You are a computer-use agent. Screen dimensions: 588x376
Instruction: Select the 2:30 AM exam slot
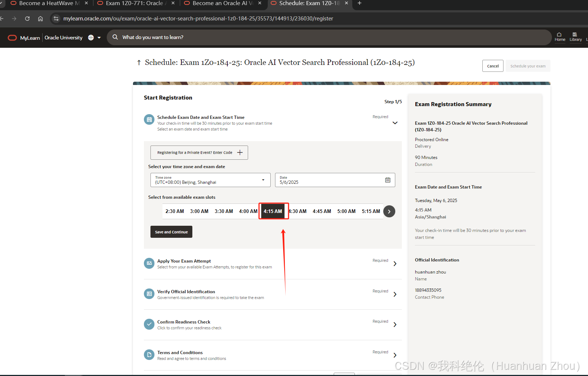pyautogui.click(x=175, y=211)
